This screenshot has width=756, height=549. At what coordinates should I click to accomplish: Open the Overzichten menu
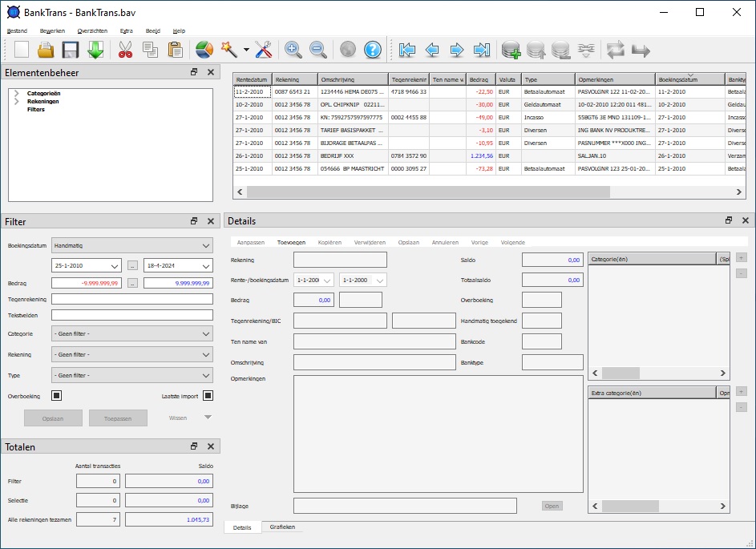(x=92, y=30)
